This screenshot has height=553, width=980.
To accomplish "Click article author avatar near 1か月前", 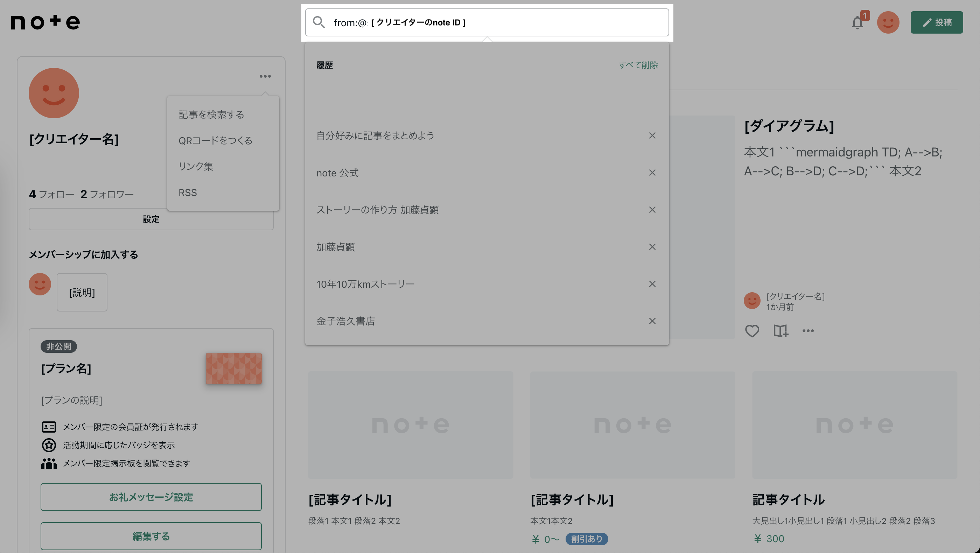I will click(752, 300).
